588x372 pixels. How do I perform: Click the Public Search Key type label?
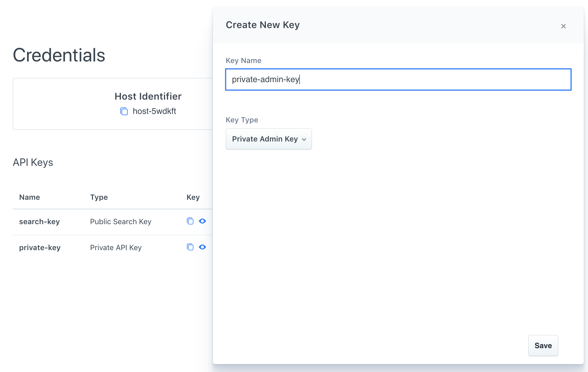point(121,222)
